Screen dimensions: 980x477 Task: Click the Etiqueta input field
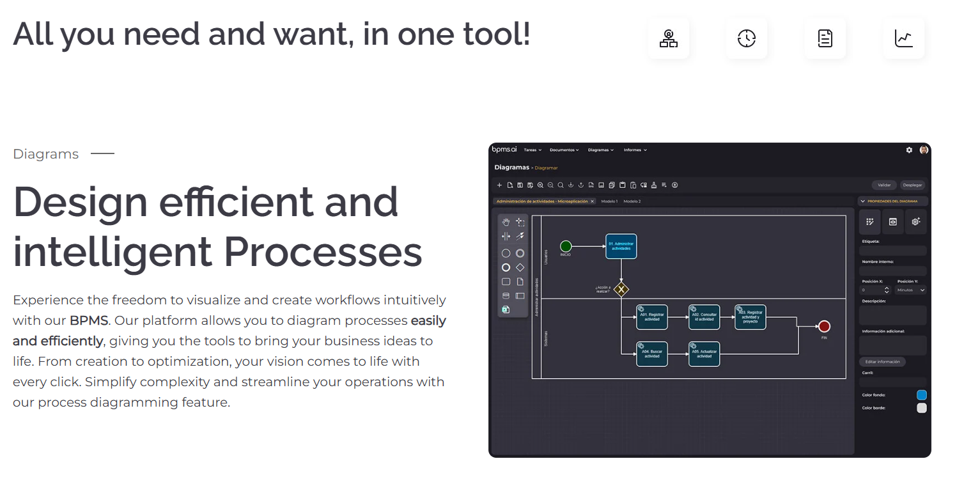(x=893, y=251)
